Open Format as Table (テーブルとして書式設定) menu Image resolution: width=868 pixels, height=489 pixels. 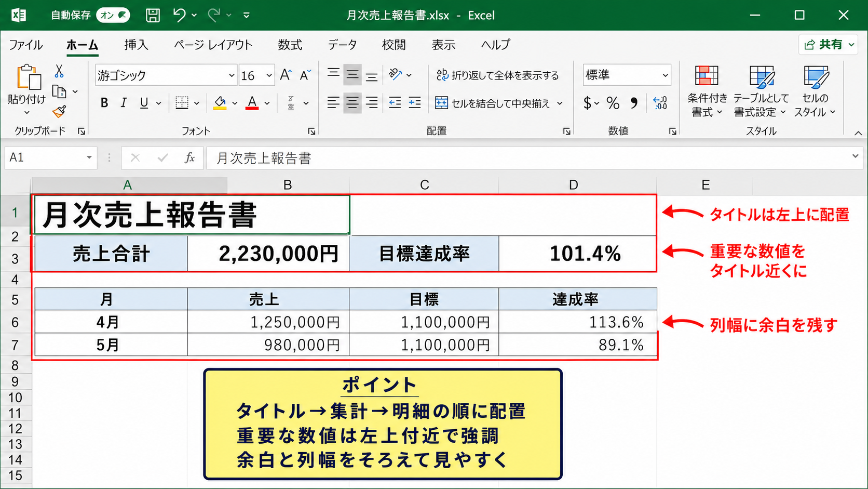click(761, 91)
